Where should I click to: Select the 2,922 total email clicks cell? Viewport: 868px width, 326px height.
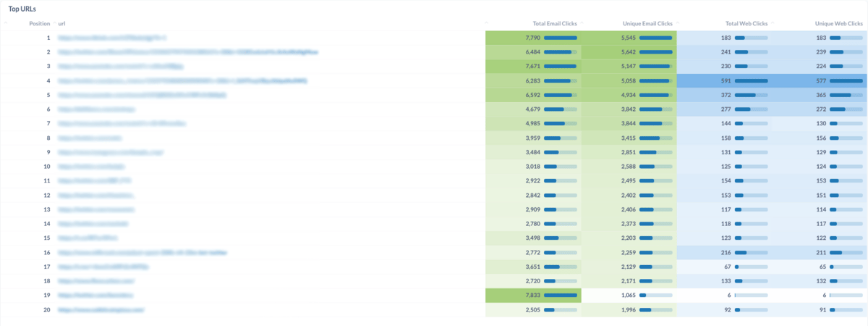pyautogui.click(x=532, y=180)
